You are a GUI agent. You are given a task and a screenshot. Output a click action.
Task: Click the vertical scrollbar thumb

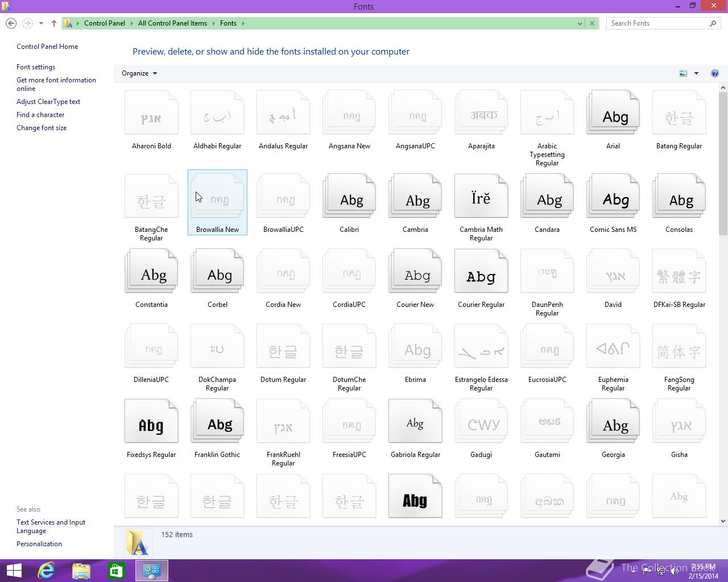[x=723, y=164]
